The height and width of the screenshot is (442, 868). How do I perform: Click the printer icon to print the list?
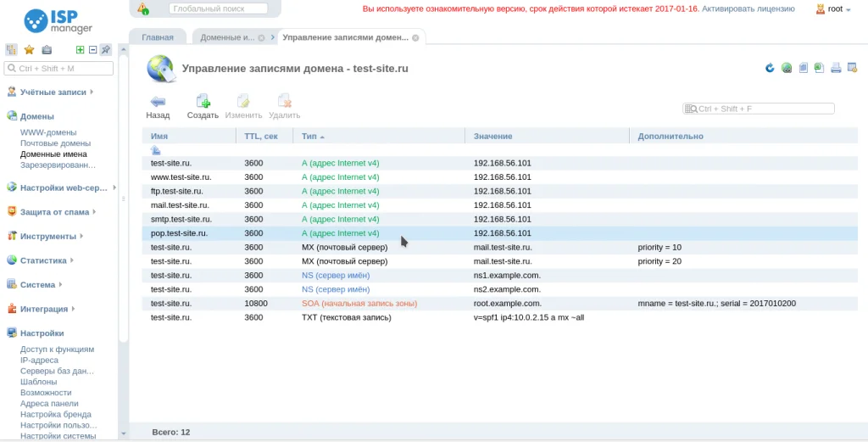coord(835,68)
